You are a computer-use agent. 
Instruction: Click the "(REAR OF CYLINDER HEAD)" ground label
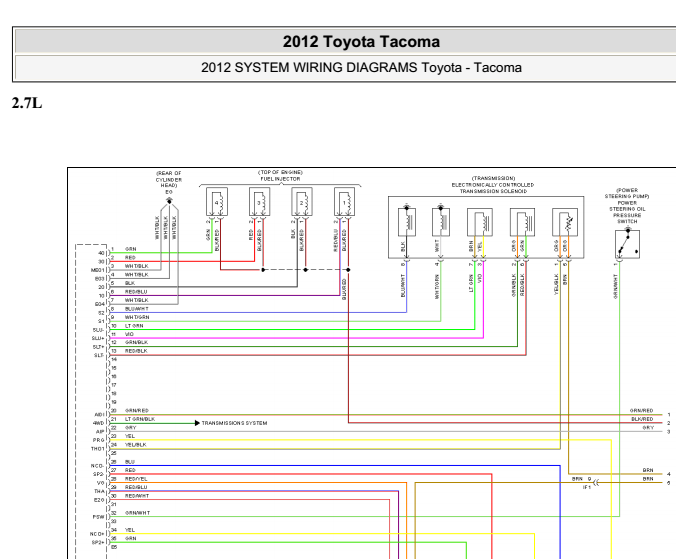(x=169, y=179)
